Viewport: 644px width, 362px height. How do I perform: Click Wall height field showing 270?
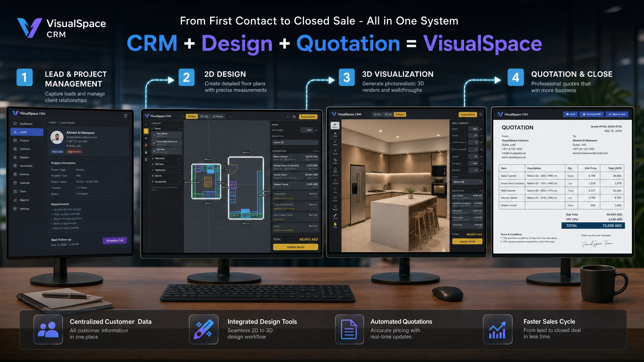coord(307,130)
